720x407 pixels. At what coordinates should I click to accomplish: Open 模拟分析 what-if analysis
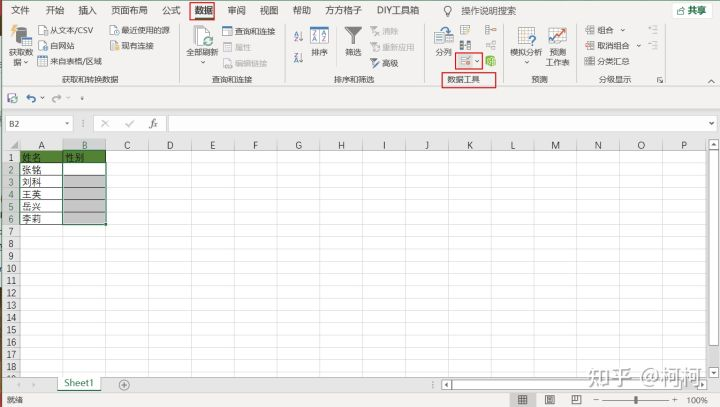tap(526, 45)
